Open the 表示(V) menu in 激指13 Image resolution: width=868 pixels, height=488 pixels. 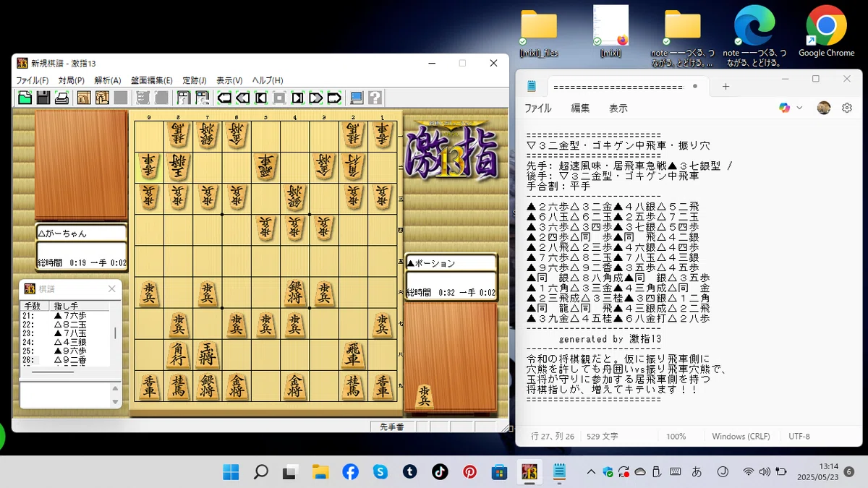pos(229,80)
